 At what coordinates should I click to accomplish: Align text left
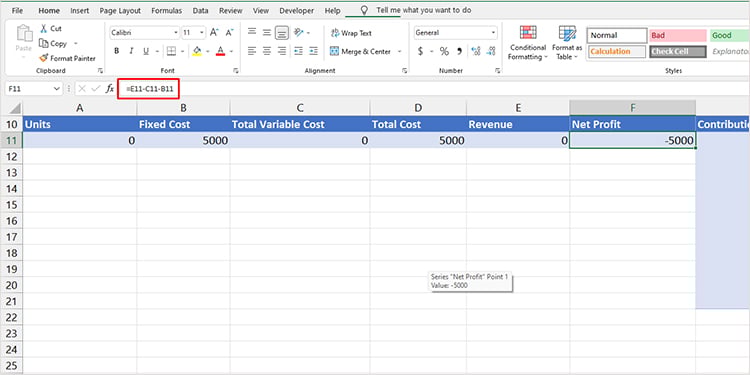coord(252,51)
